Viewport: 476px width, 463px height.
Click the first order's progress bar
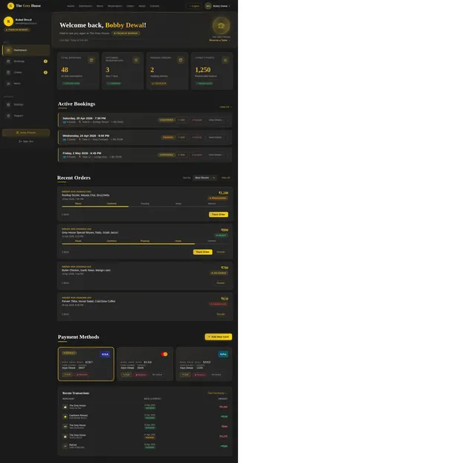(x=145, y=207)
